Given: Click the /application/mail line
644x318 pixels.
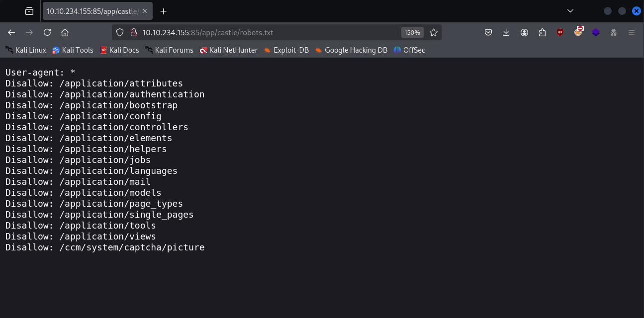Looking at the screenshot, I should coord(78,182).
